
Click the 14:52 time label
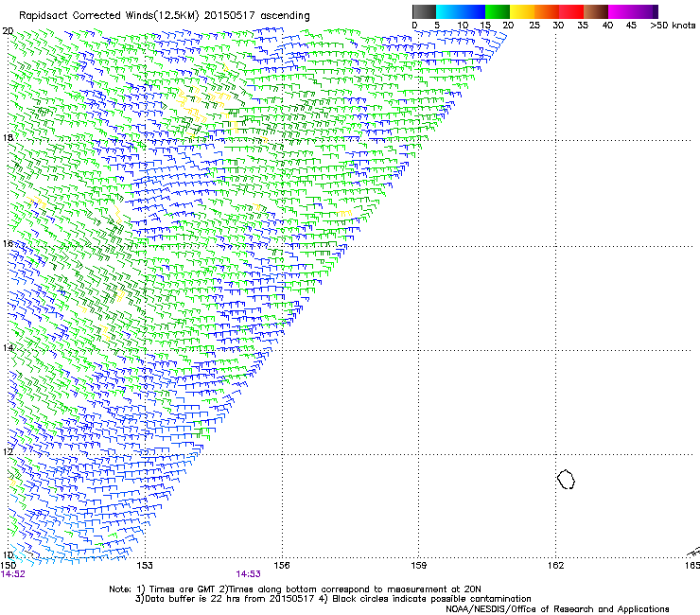(13, 574)
